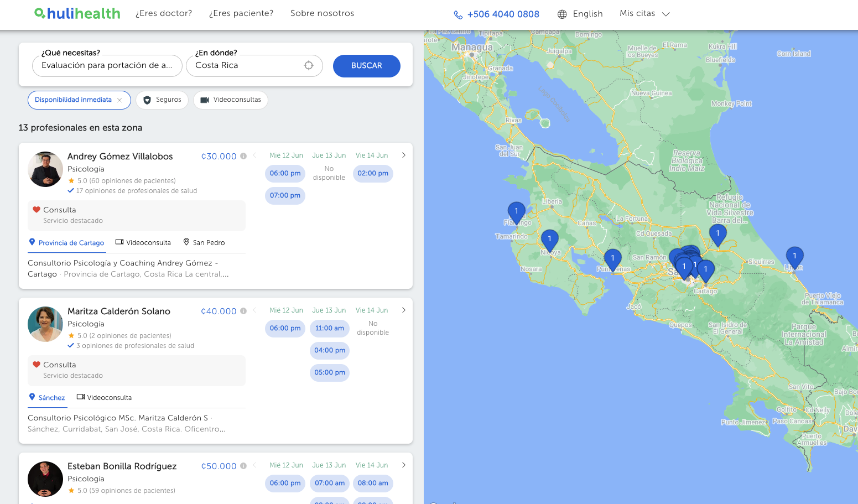The height and width of the screenshot is (504, 858).
Task: Click the Puntarenas map pin
Action: pos(612,260)
